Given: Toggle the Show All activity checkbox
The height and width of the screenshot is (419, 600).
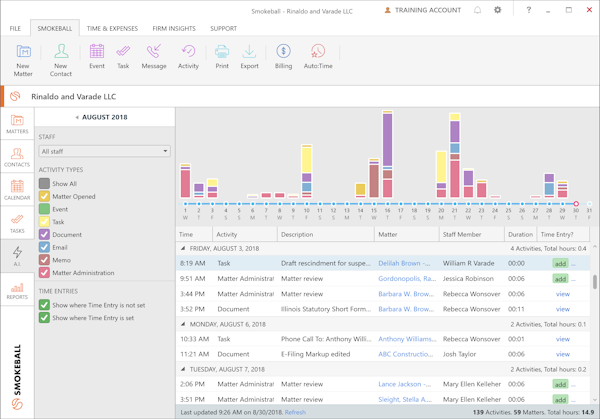Looking at the screenshot, I should 44,184.
